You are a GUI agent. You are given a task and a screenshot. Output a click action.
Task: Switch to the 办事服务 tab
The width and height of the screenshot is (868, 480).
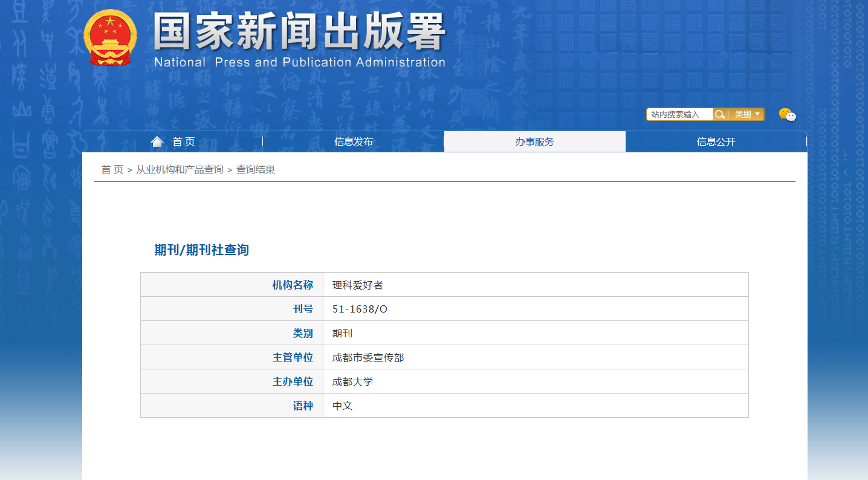[x=535, y=141]
